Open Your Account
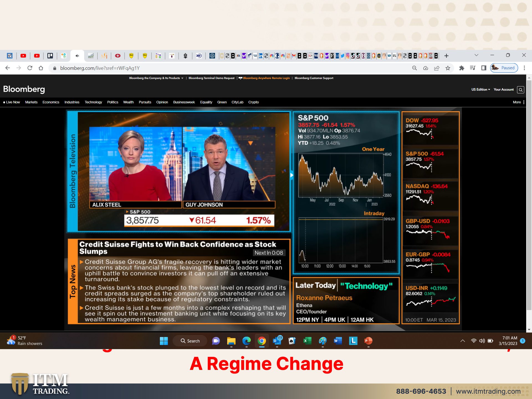 click(x=504, y=89)
